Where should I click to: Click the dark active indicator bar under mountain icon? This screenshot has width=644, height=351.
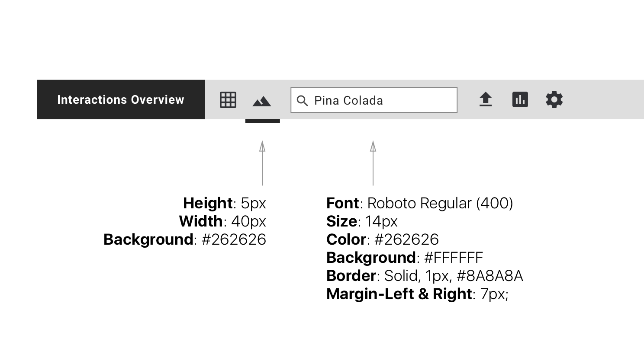(263, 121)
